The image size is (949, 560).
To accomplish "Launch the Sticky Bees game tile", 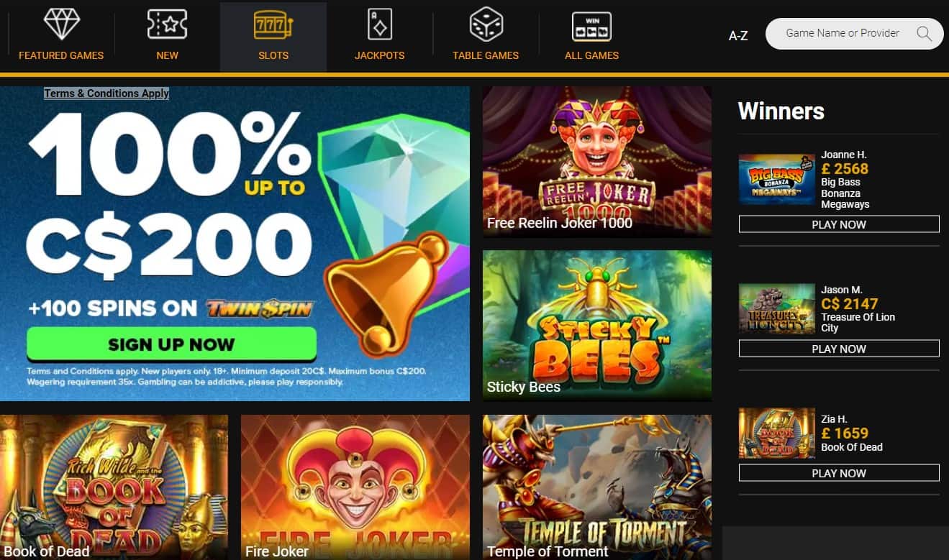I will click(596, 326).
